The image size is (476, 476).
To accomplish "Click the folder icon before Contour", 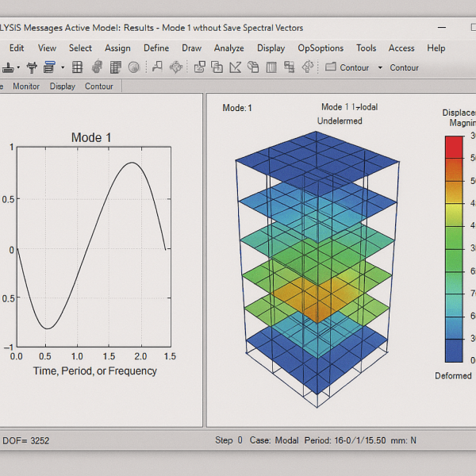I will (x=330, y=67).
